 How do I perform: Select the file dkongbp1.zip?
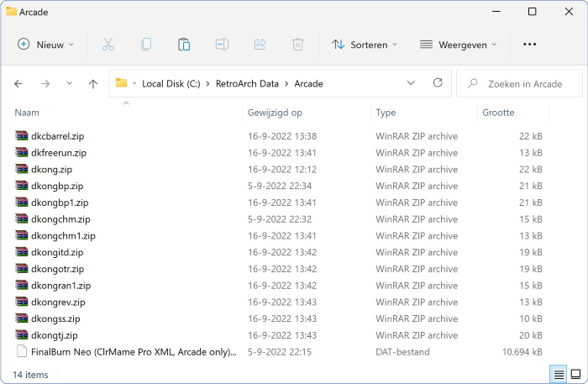pos(60,203)
